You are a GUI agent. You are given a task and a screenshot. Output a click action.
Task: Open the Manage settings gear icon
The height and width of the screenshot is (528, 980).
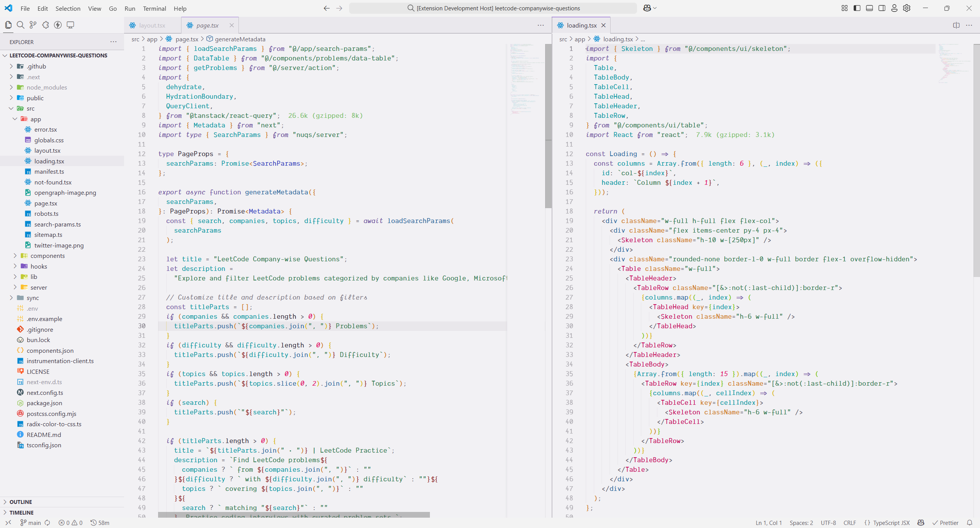tap(906, 8)
